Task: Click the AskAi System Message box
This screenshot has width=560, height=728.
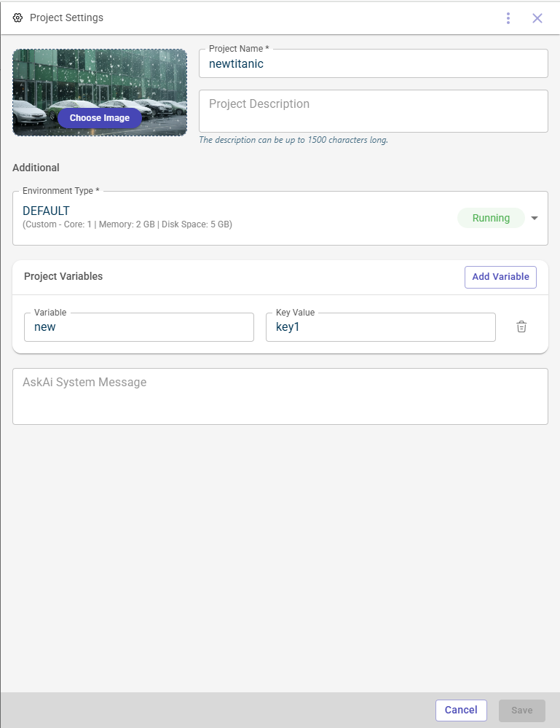Action: [280, 396]
